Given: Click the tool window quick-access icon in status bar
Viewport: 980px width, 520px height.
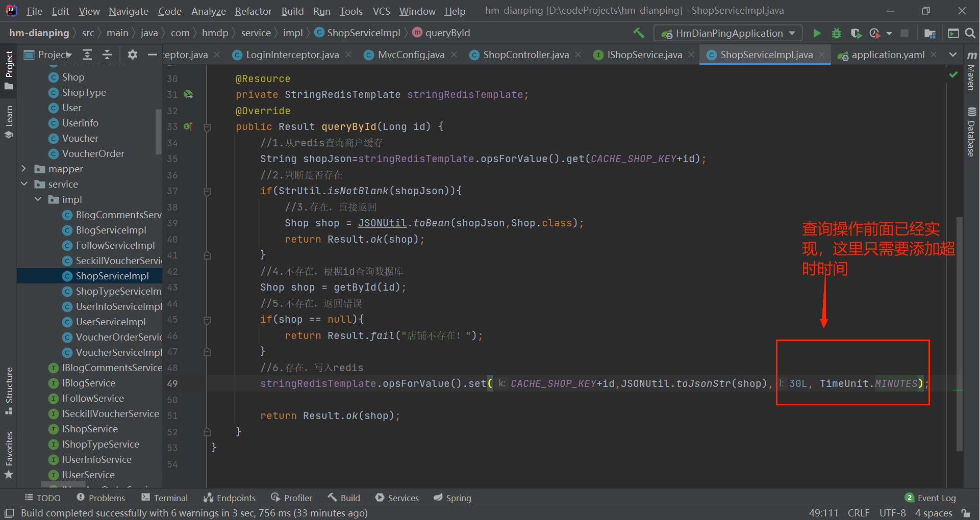Looking at the screenshot, I should pos(9,513).
